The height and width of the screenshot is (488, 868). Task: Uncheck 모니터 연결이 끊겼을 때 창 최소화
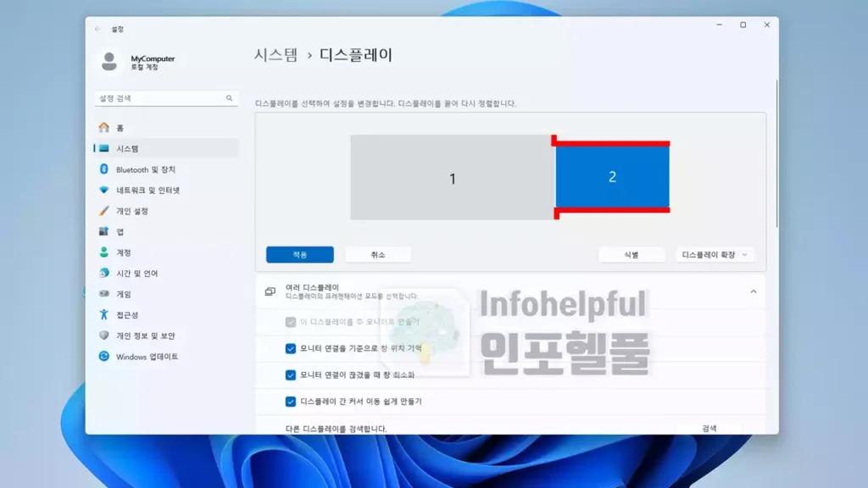point(291,375)
